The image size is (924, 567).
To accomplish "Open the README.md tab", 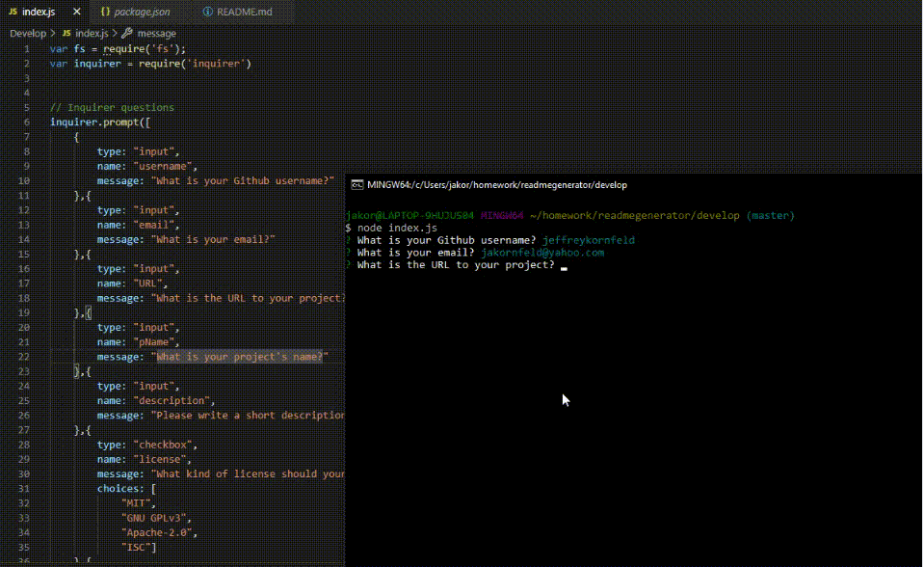I will pyautogui.click(x=245, y=13).
